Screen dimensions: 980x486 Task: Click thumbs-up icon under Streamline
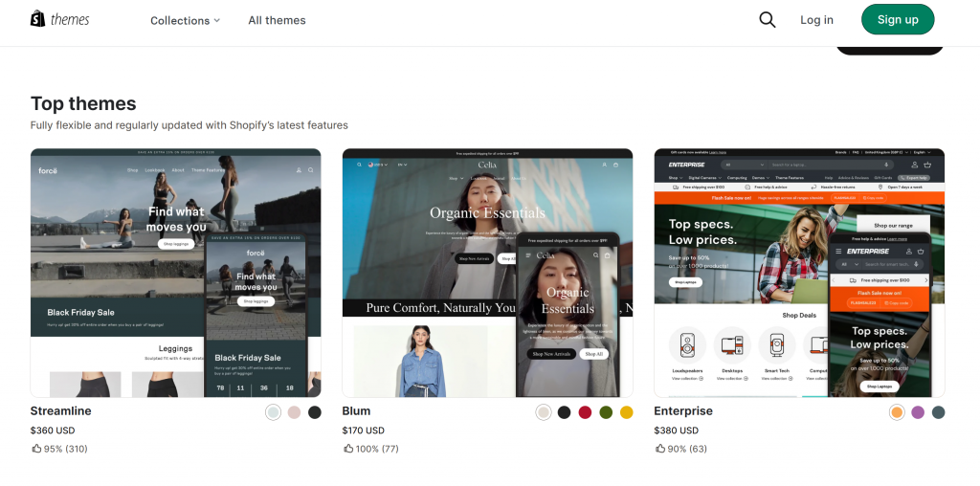point(36,448)
